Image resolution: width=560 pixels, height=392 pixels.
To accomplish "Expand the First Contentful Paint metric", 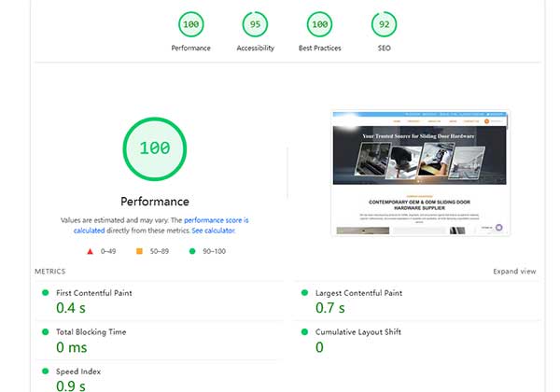I will point(93,293).
